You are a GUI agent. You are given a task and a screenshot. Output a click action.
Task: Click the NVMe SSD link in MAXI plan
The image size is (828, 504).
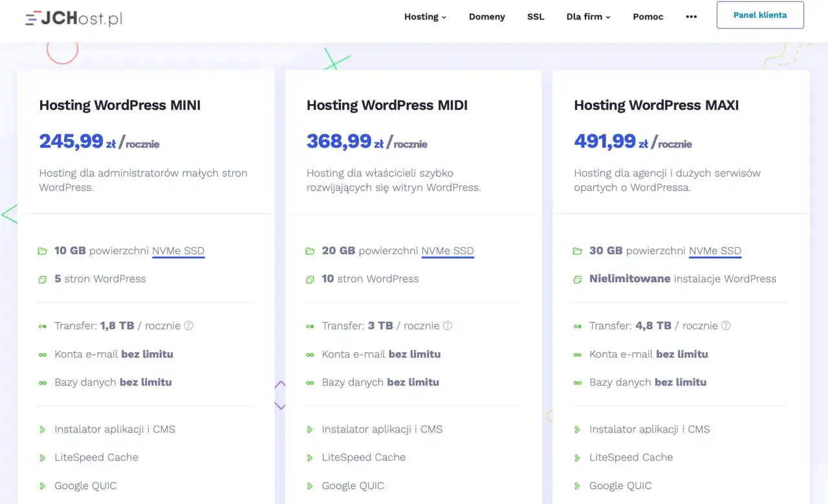[715, 251]
